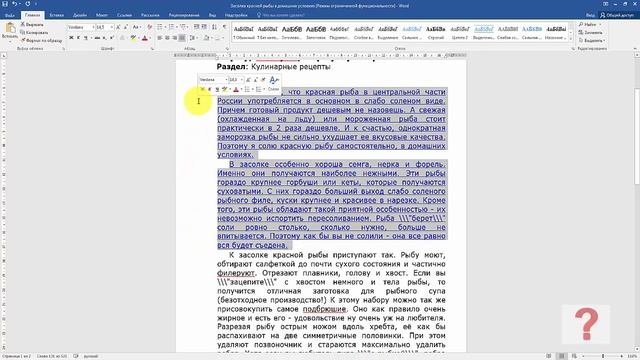Open the Макет ribbon tab
The height and width of the screenshot is (360, 640).
(x=102, y=15)
